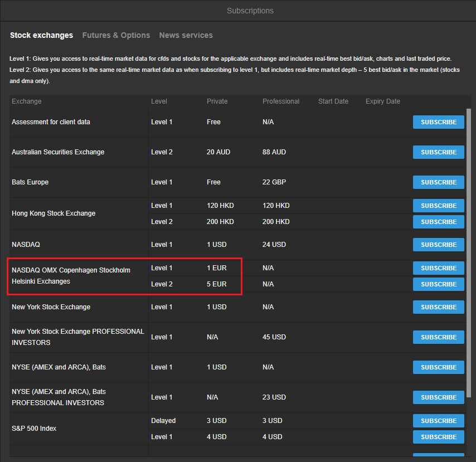Screen dimensions: 476x462
Task: Click the 22 GBP professional price
Action: point(274,182)
